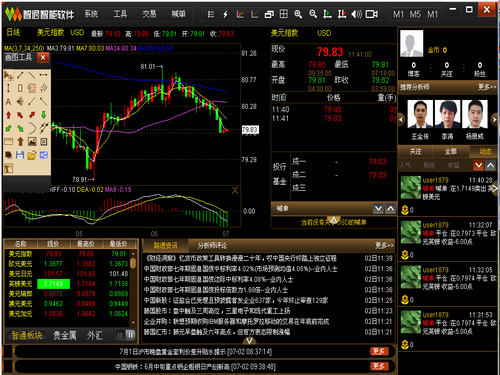Select the arc curve drawing tool

32,128
